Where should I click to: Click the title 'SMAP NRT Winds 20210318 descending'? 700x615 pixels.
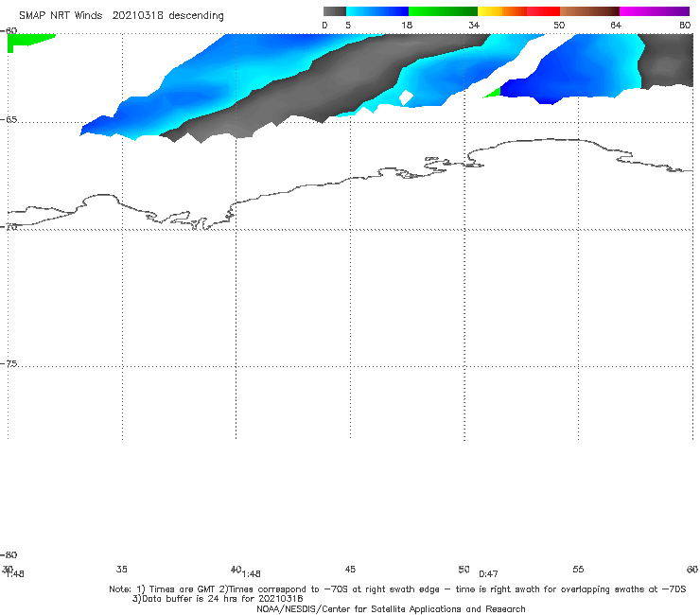pos(121,16)
